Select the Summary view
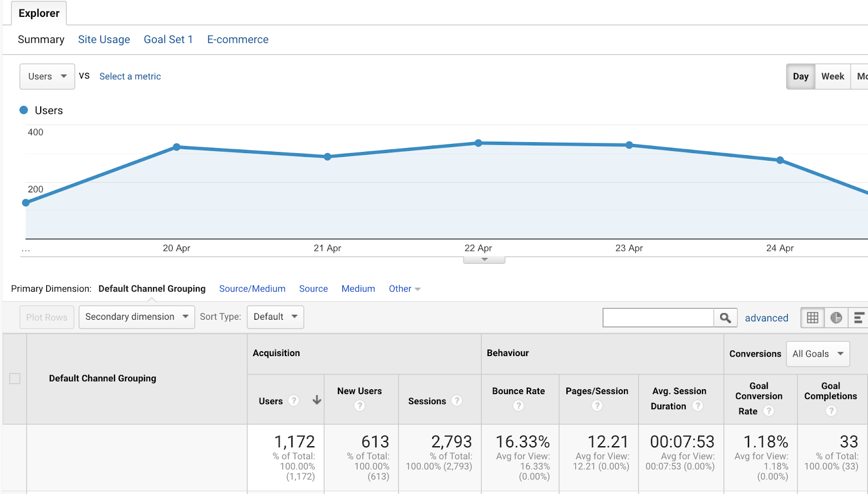The height and width of the screenshot is (494, 868). click(x=41, y=40)
